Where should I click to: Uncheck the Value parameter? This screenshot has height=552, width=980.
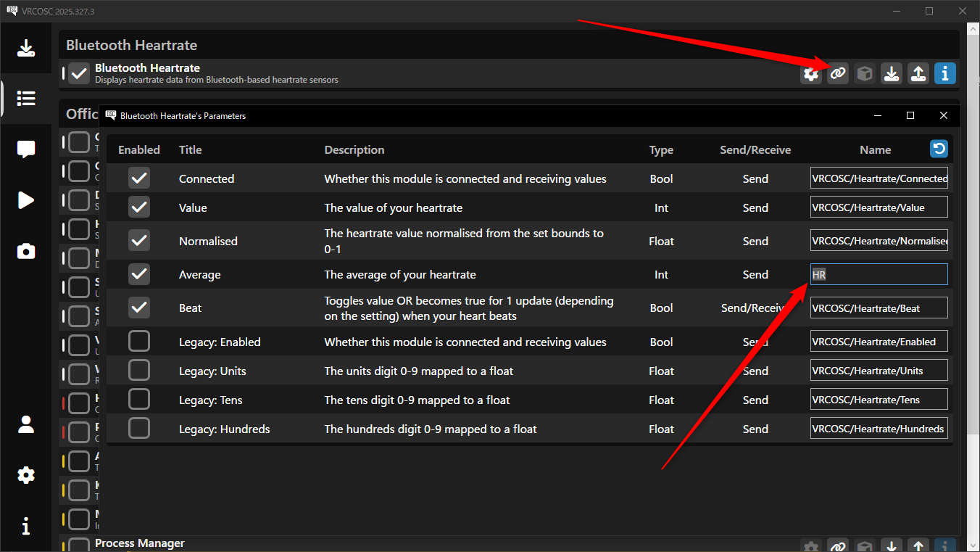[x=139, y=207]
